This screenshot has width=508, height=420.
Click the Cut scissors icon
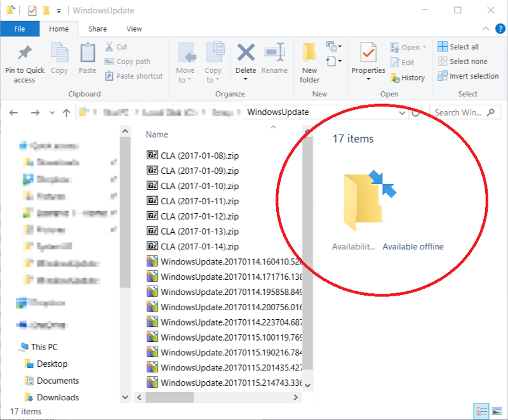point(109,46)
